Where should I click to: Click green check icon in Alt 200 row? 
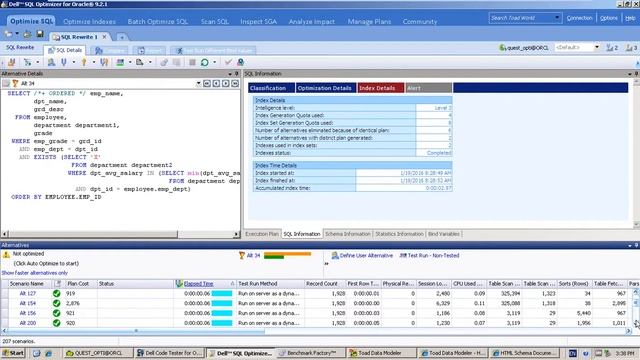[x=56, y=323]
